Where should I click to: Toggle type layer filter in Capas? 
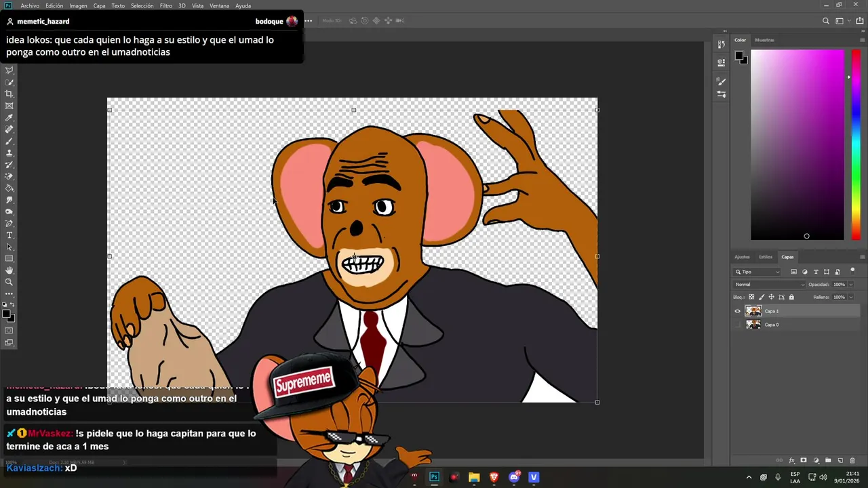pyautogui.click(x=816, y=272)
